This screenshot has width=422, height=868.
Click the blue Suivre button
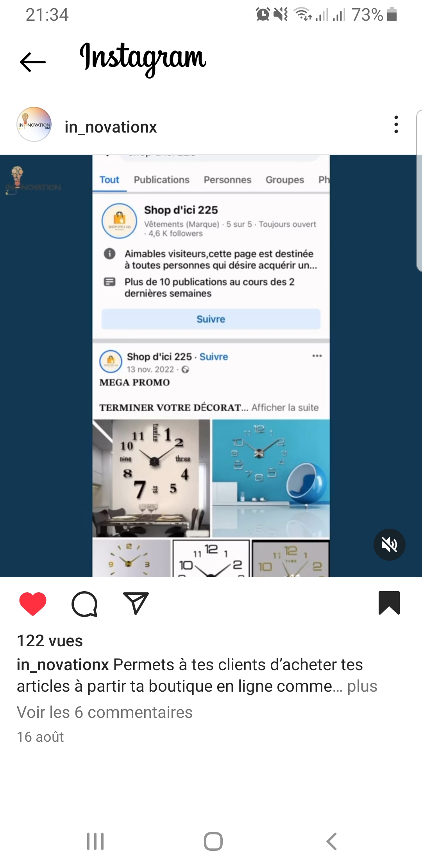[211, 319]
